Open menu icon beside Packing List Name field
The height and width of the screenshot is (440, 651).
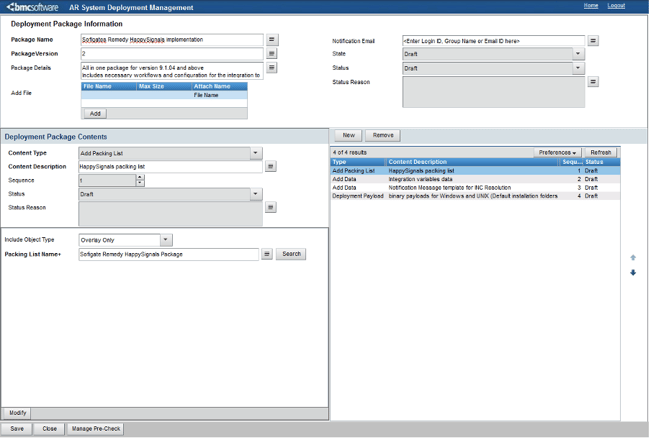click(267, 254)
